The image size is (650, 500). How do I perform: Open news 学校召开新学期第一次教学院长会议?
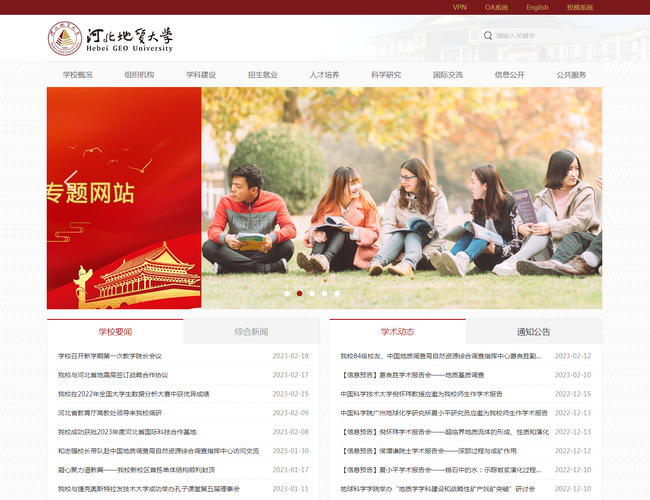pyautogui.click(x=110, y=356)
